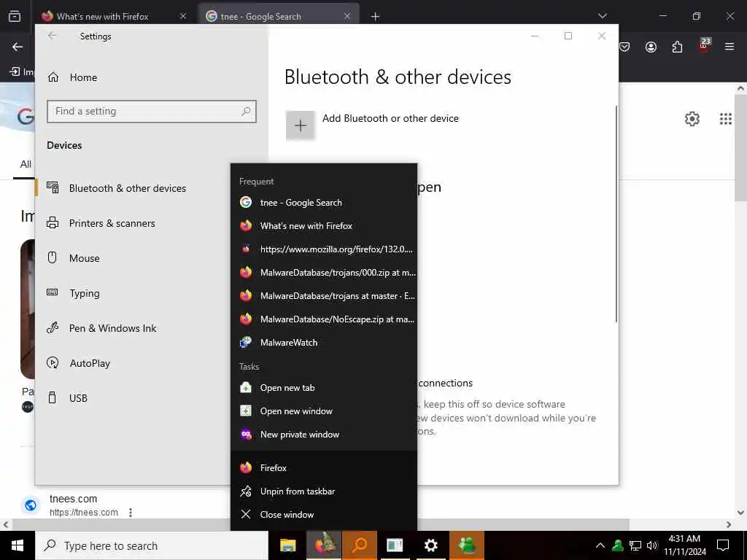Close the 'What's new with Firefox' tab

(183, 16)
